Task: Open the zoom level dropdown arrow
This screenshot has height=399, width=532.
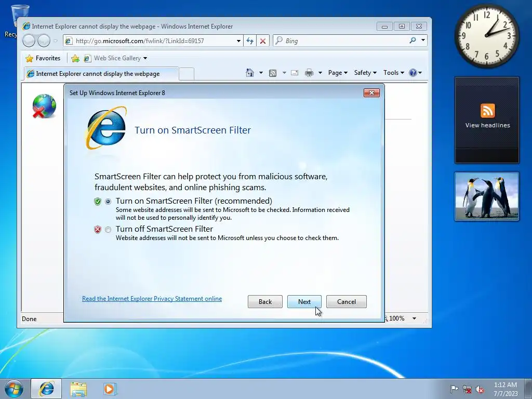Action: pyautogui.click(x=414, y=318)
